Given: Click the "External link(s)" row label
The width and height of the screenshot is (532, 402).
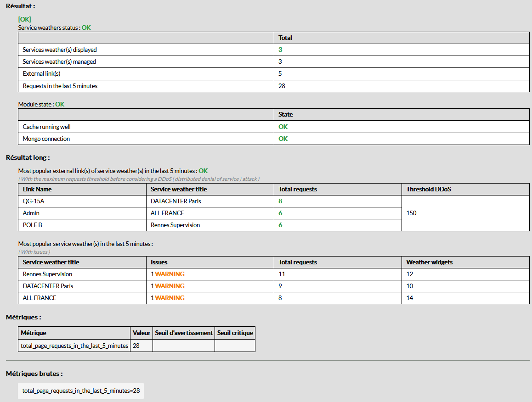Looking at the screenshot, I should point(42,73).
